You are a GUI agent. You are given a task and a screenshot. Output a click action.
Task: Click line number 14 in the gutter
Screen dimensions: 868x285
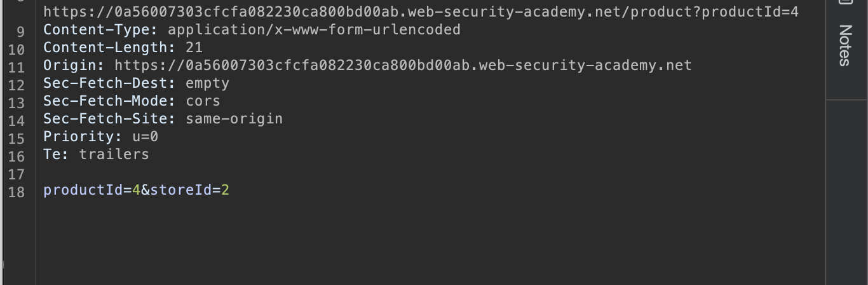click(17, 121)
